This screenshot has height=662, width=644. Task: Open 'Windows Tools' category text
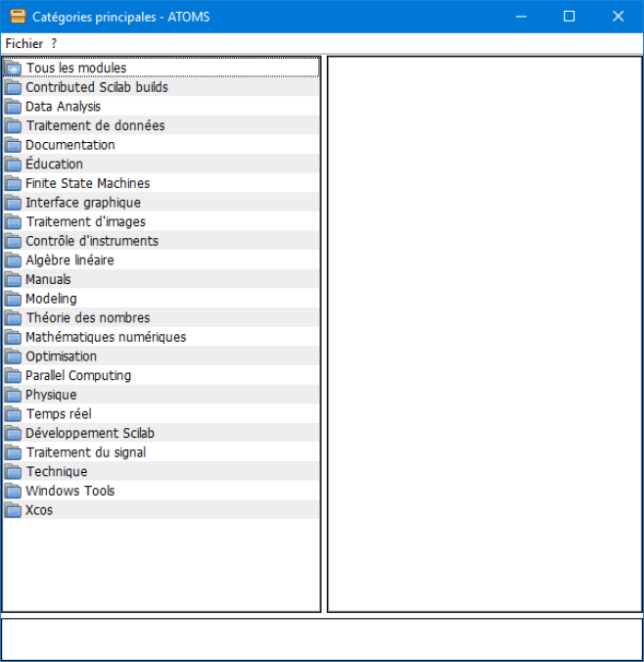(70, 491)
